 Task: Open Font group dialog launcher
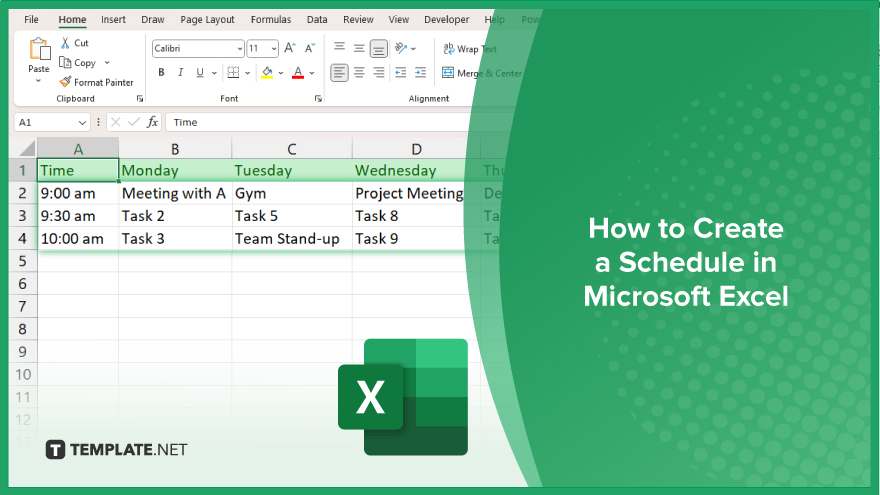318,99
